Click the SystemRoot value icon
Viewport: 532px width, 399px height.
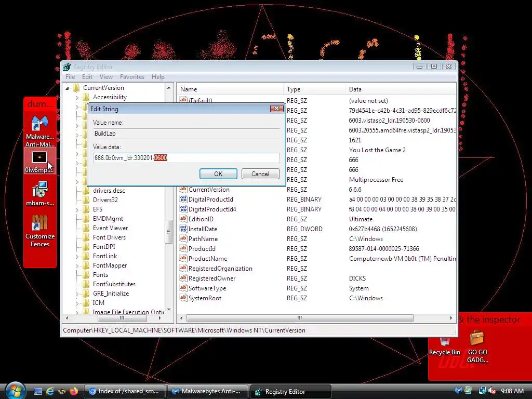pos(183,298)
